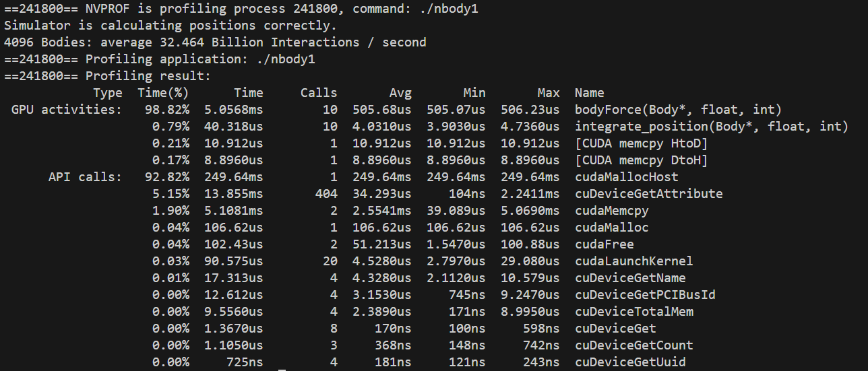Click the API calls label
The image size is (868, 371).
(85, 177)
